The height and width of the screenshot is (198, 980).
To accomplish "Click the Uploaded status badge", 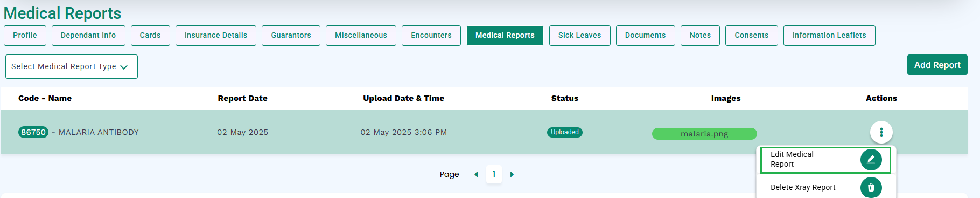I will click(x=565, y=132).
